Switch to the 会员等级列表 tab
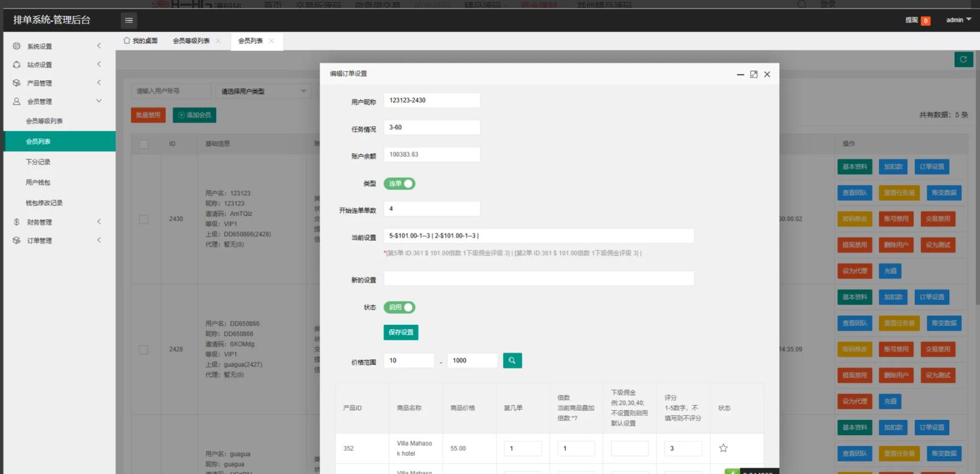 (x=191, y=41)
